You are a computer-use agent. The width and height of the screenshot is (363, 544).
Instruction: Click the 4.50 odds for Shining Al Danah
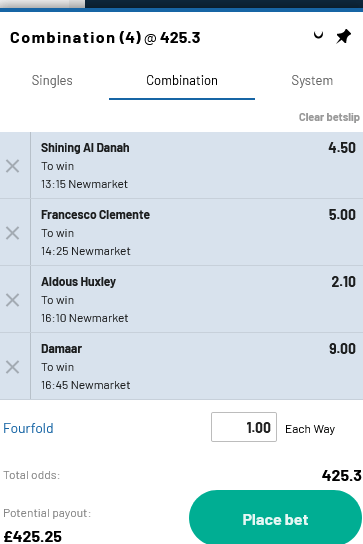342,147
